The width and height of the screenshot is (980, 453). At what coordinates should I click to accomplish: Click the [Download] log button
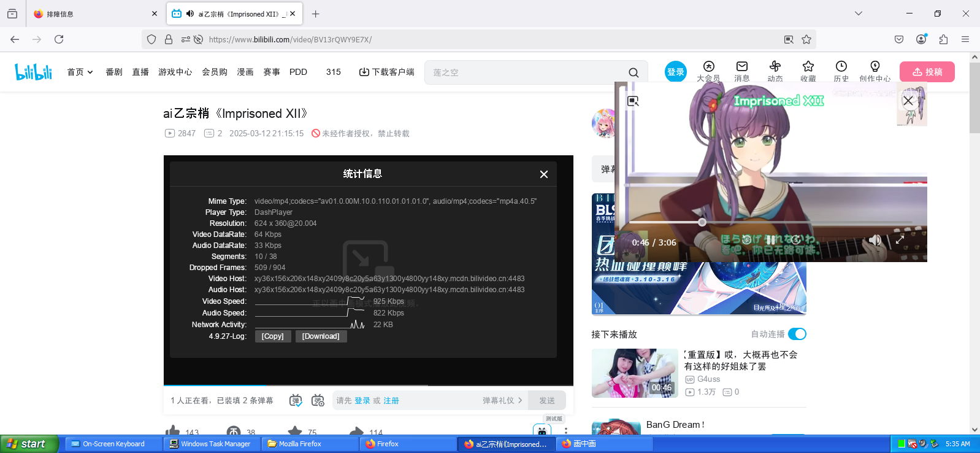click(321, 336)
